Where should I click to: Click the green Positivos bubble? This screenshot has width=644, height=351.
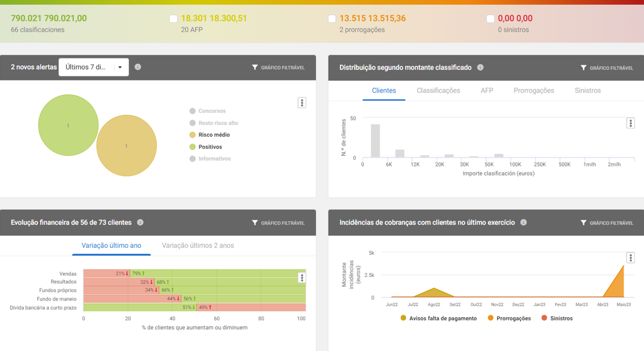click(68, 125)
